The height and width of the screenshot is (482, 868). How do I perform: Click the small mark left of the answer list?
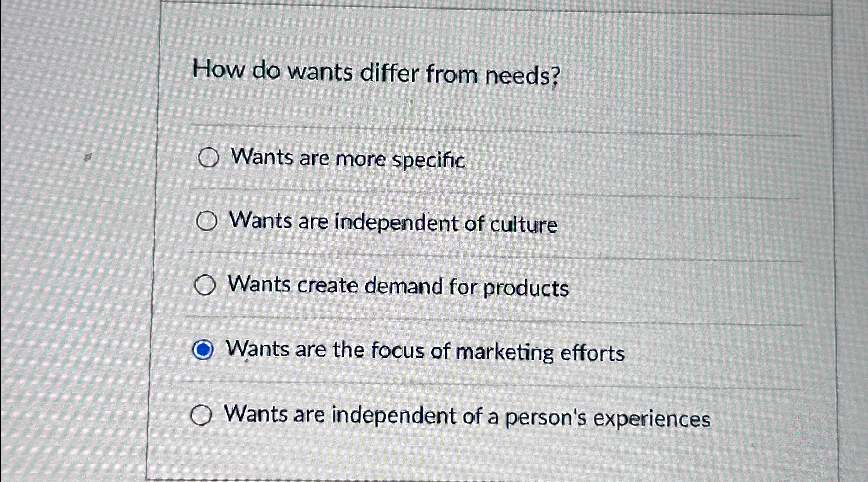tap(88, 156)
